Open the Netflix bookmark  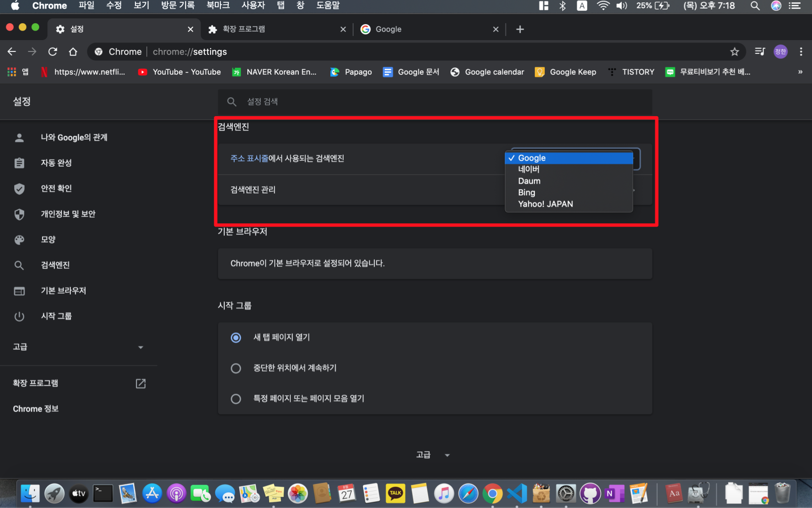point(83,72)
